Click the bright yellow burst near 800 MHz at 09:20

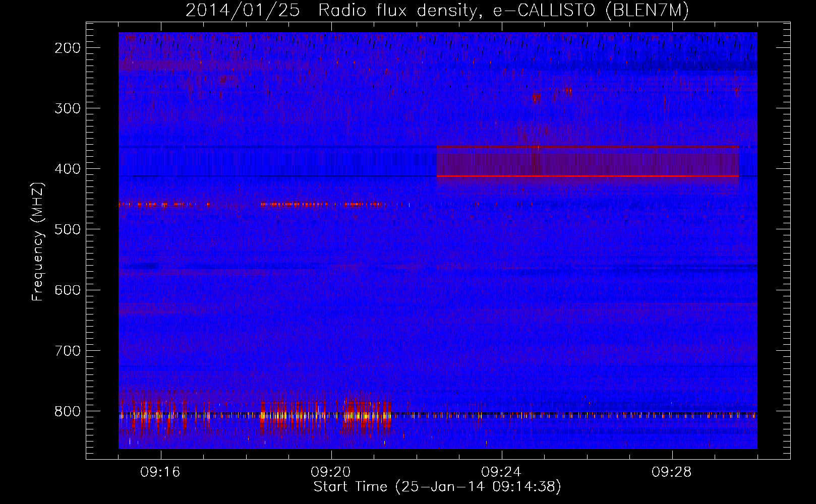[366, 415]
